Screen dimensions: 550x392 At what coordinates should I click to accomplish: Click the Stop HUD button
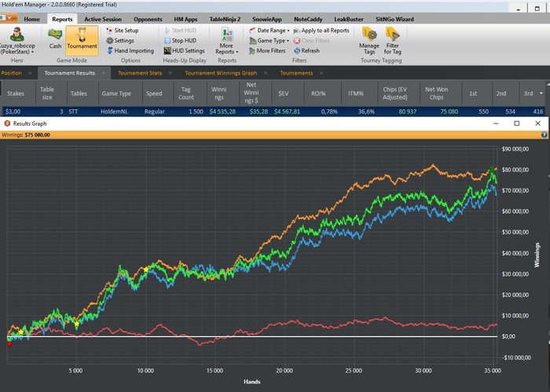pyautogui.click(x=182, y=40)
